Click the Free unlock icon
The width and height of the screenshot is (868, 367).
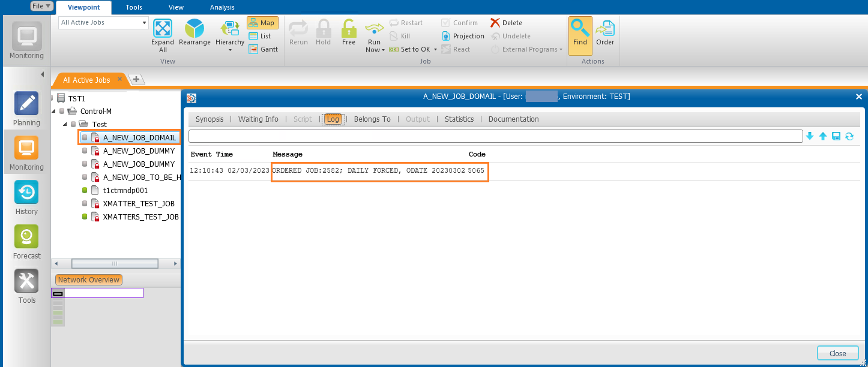pyautogui.click(x=349, y=29)
